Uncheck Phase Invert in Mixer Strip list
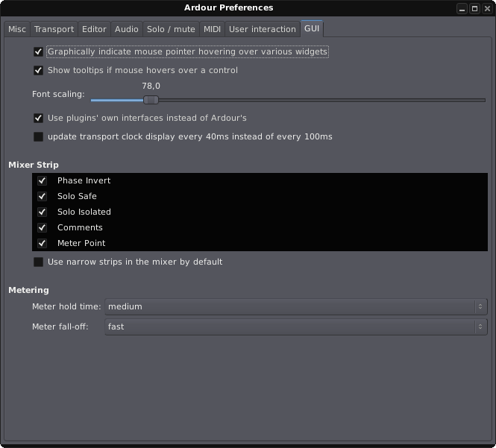The image size is (496, 448). (42, 180)
